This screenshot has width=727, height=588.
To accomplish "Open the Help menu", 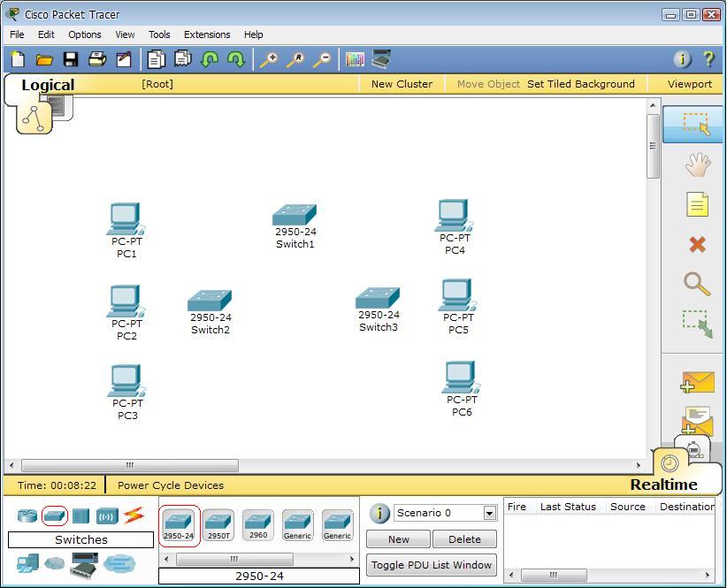I will pyautogui.click(x=253, y=34).
